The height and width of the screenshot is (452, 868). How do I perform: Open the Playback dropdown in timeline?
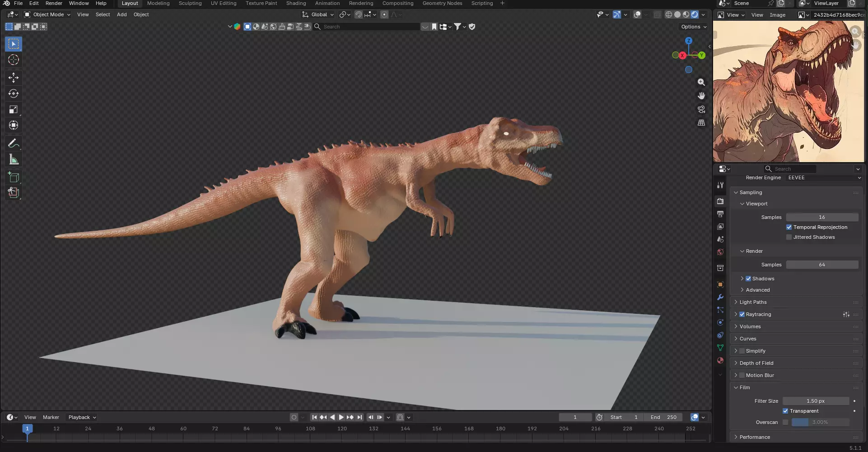(82, 417)
